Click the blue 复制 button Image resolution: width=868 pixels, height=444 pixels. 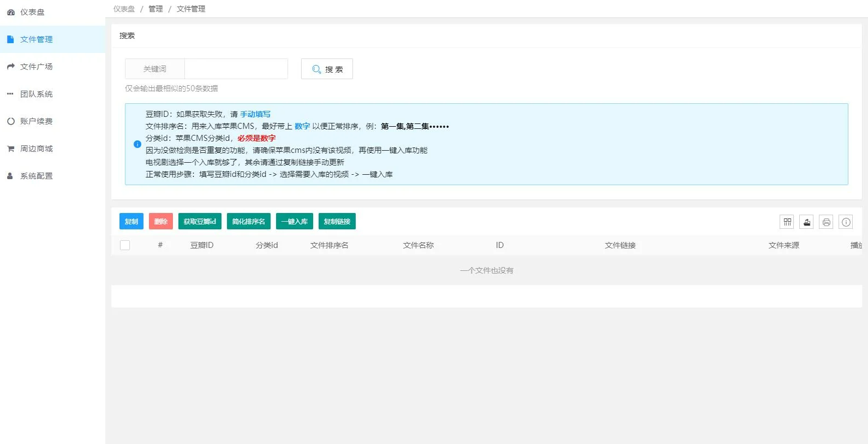tap(131, 221)
